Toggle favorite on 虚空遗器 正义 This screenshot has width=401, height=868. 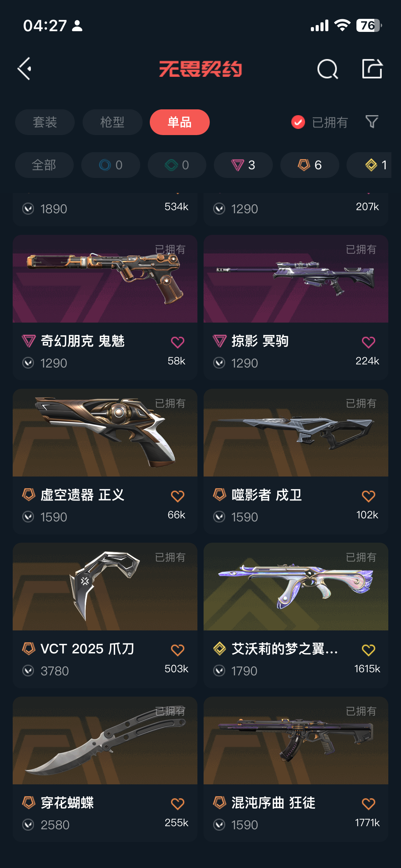[178, 496]
